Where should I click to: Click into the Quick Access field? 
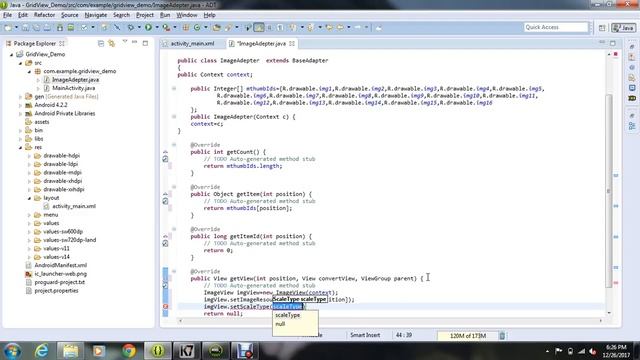[x=556, y=27]
